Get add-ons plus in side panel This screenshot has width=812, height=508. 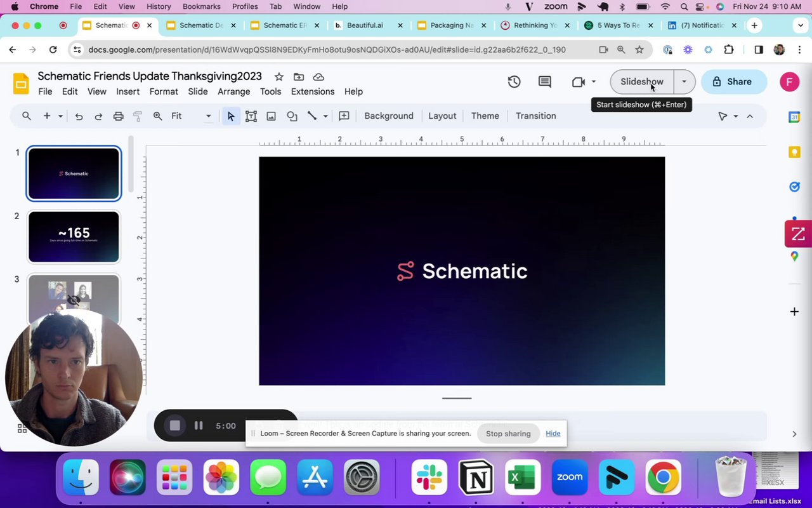click(x=794, y=311)
